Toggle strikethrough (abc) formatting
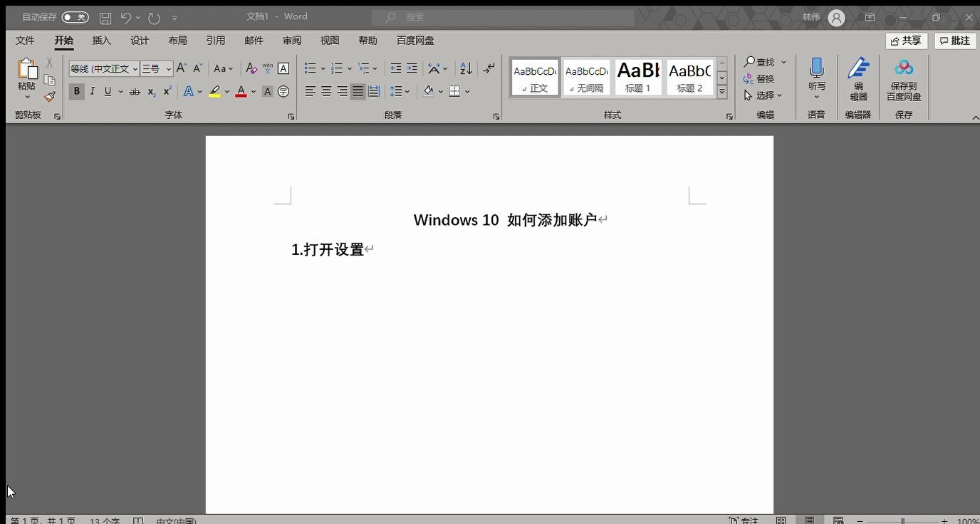This screenshot has width=980, height=524. [135, 91]
